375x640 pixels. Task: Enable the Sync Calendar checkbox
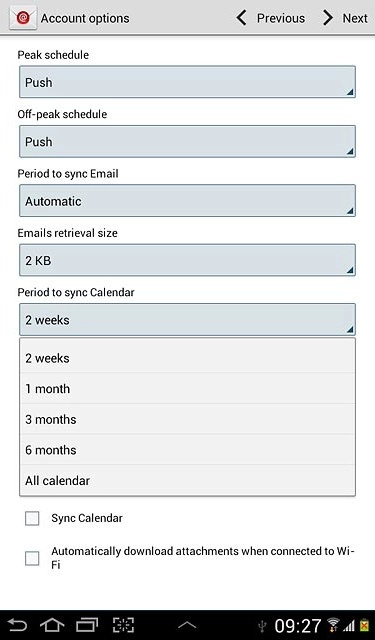32,518
